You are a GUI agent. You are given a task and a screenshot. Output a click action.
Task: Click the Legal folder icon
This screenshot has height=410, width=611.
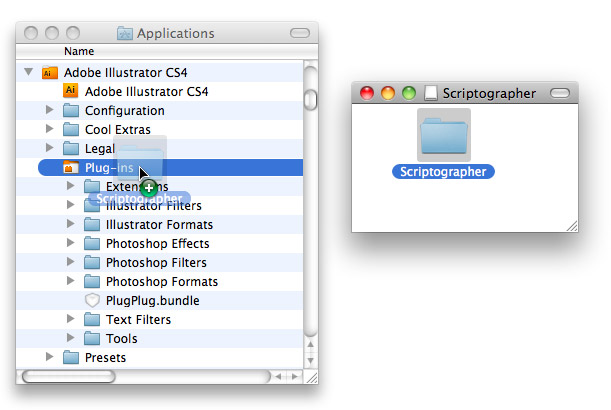(71, 148)
